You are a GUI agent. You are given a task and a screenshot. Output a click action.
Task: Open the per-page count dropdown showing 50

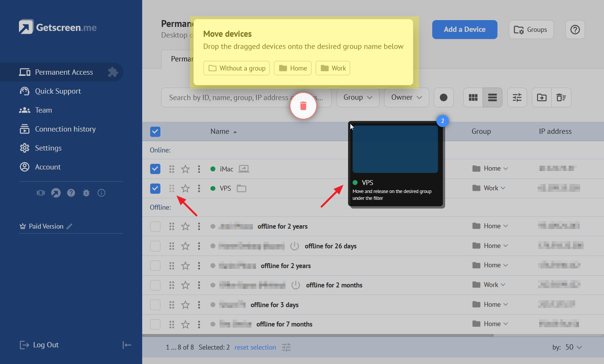(x=573, y=347)
